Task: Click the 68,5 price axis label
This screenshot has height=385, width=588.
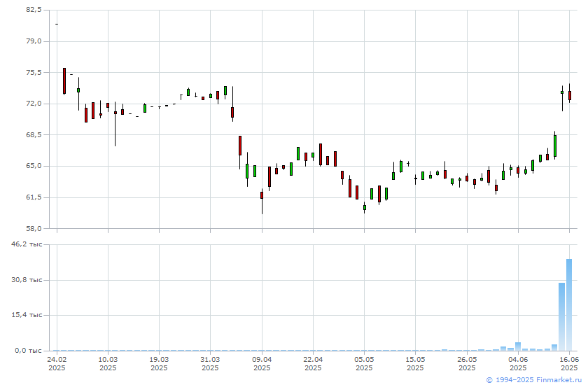Action: [34, 134]
